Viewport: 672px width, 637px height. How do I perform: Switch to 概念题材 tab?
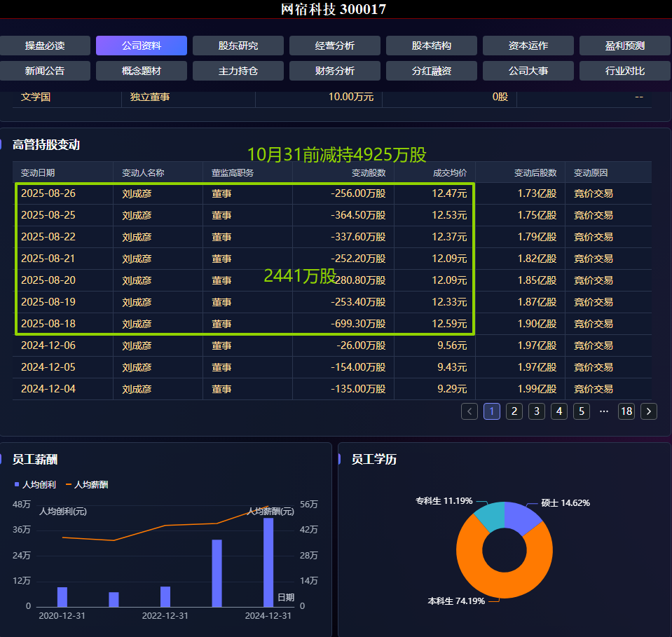(x=142, y=71)
